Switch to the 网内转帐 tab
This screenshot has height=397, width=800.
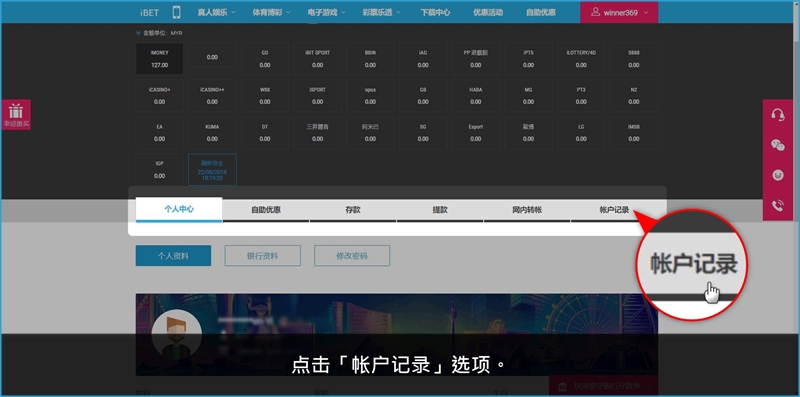527,210
